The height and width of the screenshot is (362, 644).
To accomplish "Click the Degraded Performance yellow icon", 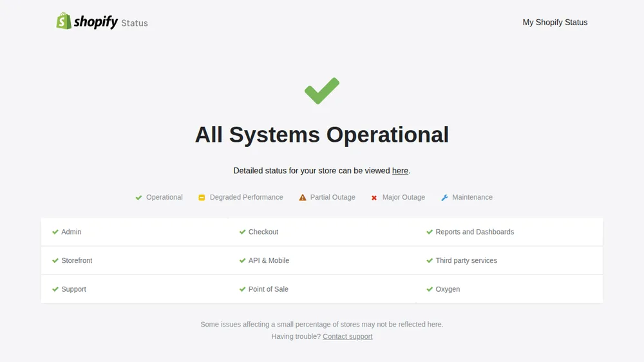I will (x=202, y=198).
